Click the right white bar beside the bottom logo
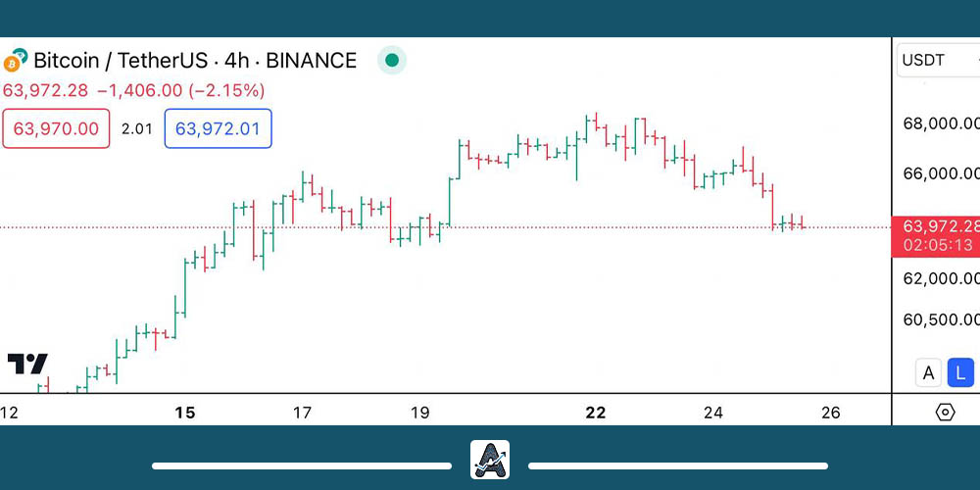The width and height of the screenshot is (980, 490). pos(677,465)
